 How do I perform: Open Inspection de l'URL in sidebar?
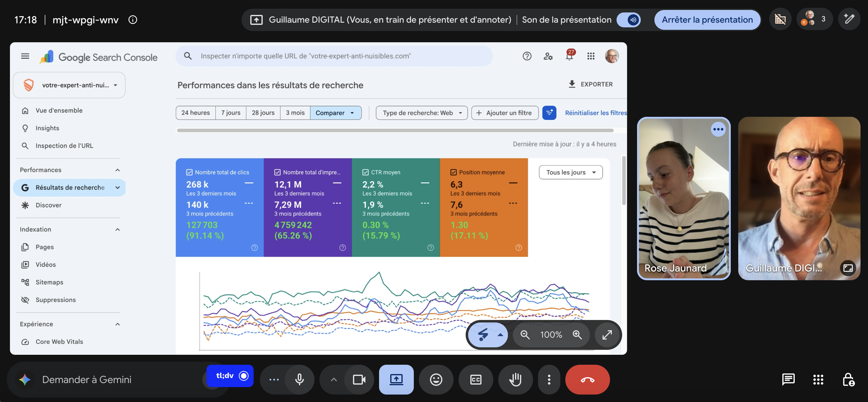69,146
